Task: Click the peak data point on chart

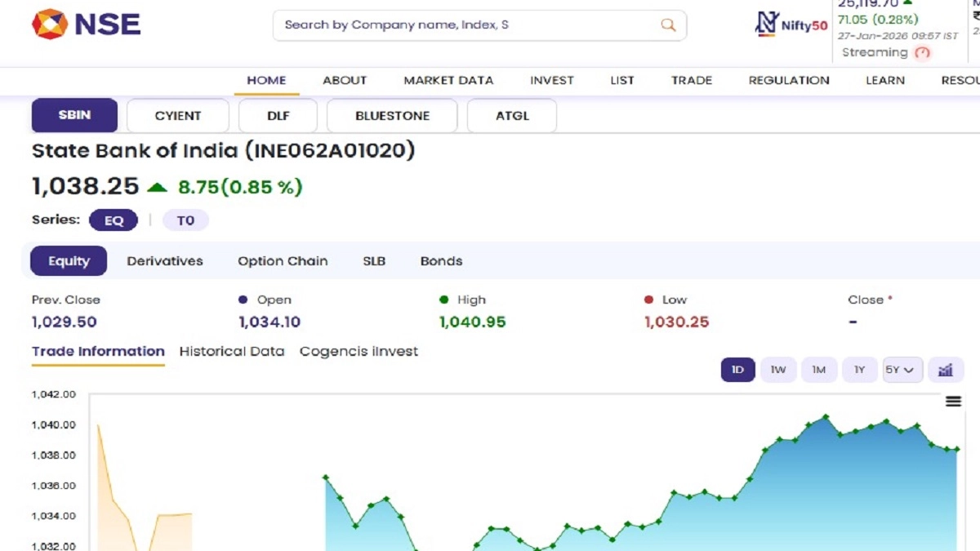Action: click(826, 416)
